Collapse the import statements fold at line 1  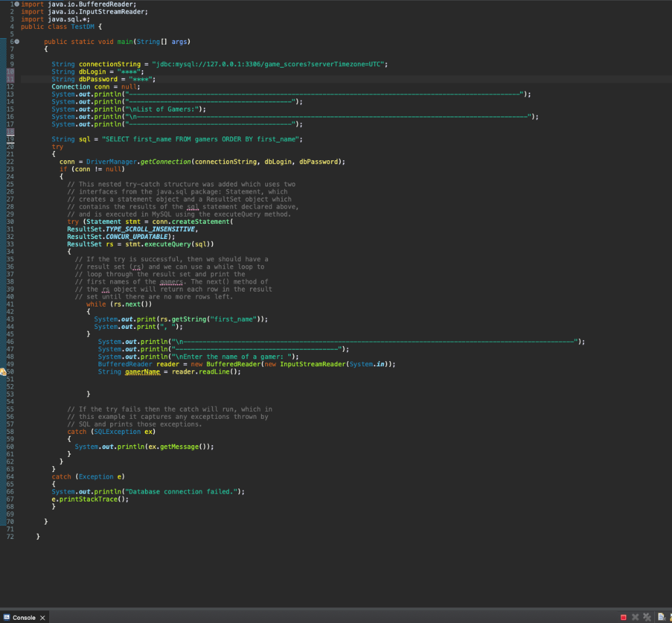pos(16,5)
